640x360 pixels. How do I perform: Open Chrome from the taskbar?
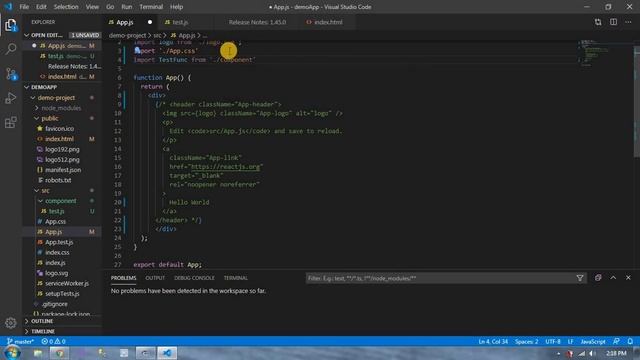[x=60, y=353]
